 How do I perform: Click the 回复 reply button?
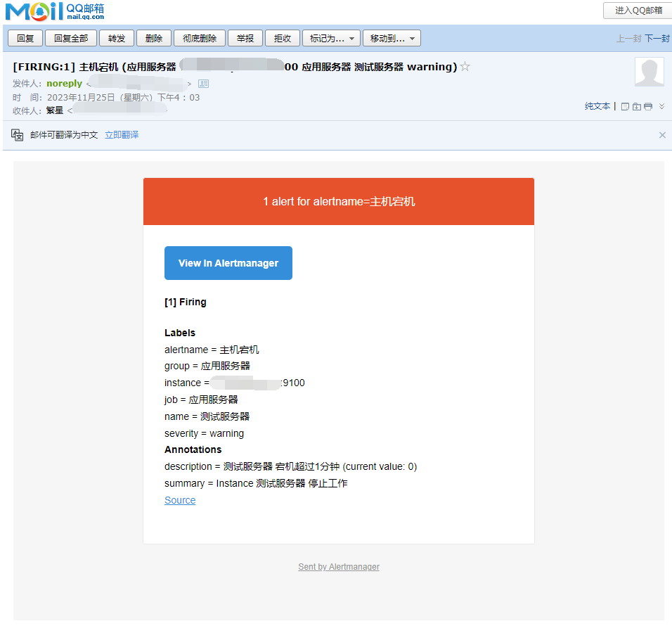pos(25,38)
